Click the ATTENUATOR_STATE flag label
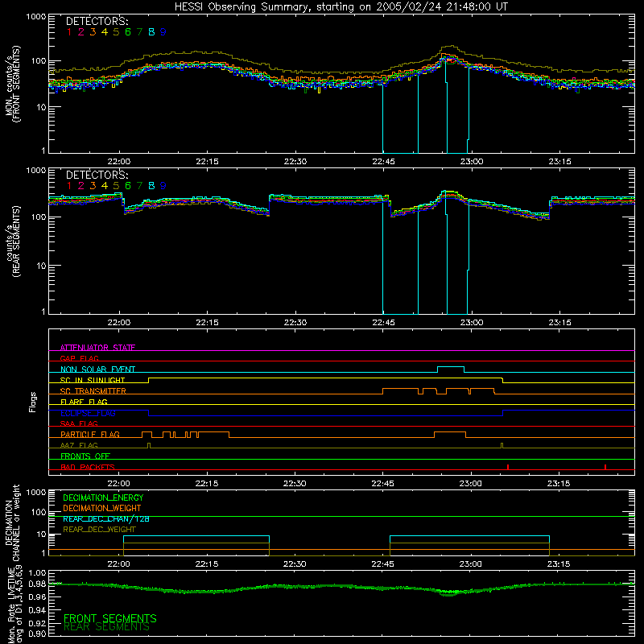644x644 pixels. [x=97, y=348]
